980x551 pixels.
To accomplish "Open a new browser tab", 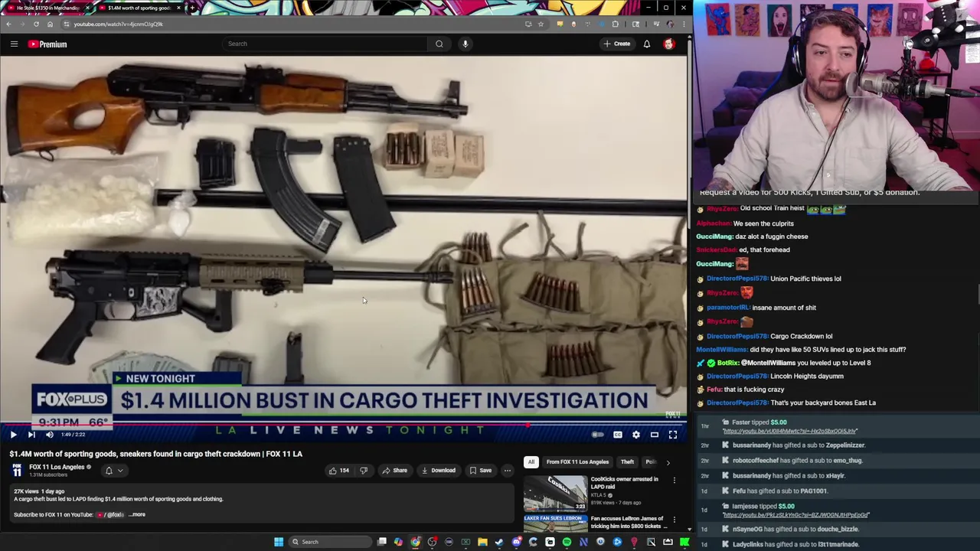I will click(x=192, y=8).
